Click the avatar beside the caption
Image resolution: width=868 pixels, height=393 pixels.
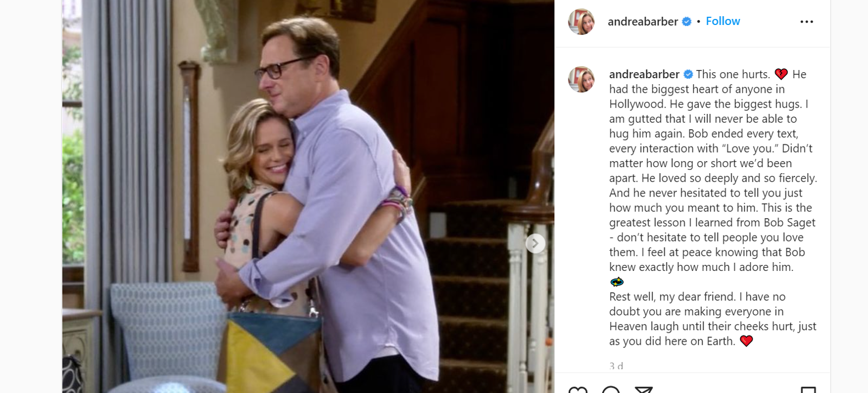(581, 79)
